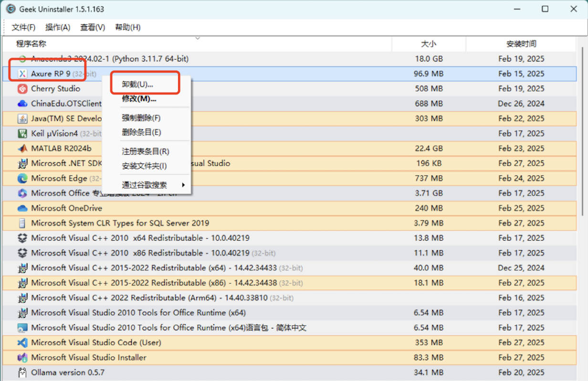This screenshot has width=588, height=381.
Task: Click the 18.0 GB size of Anaconda3
Action: coord(429,59)
